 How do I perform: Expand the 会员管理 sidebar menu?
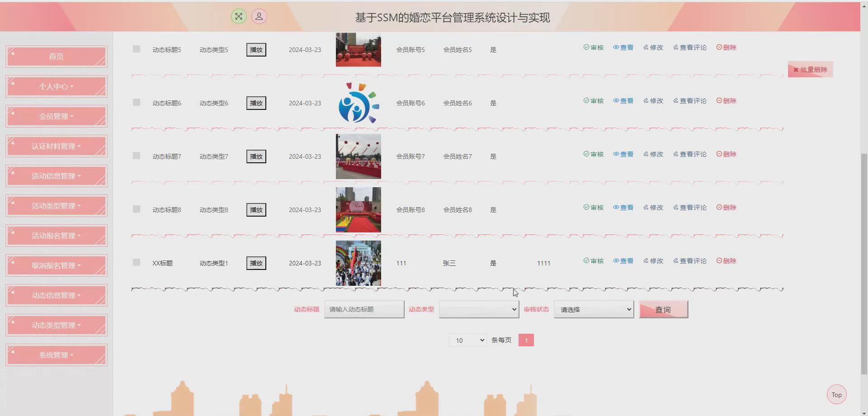pos(57,116)
